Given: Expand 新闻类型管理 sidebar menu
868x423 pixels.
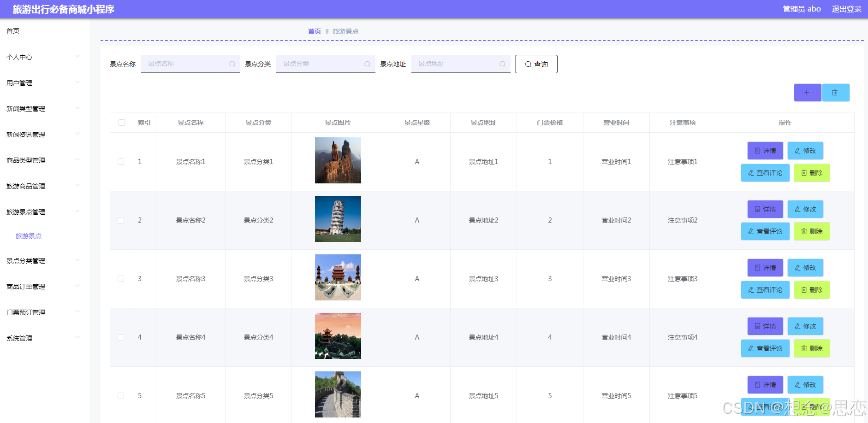Looking at the screenshot, I should (45, 109).
